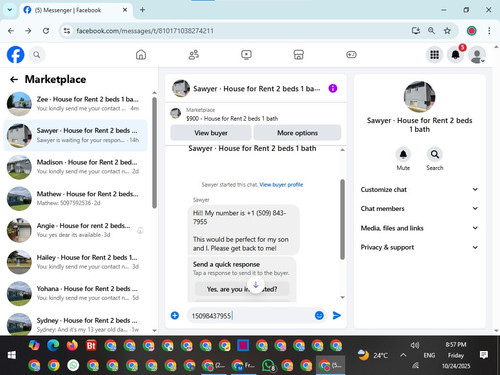Open the taskbar volume speaker icon

click(415, 345)
